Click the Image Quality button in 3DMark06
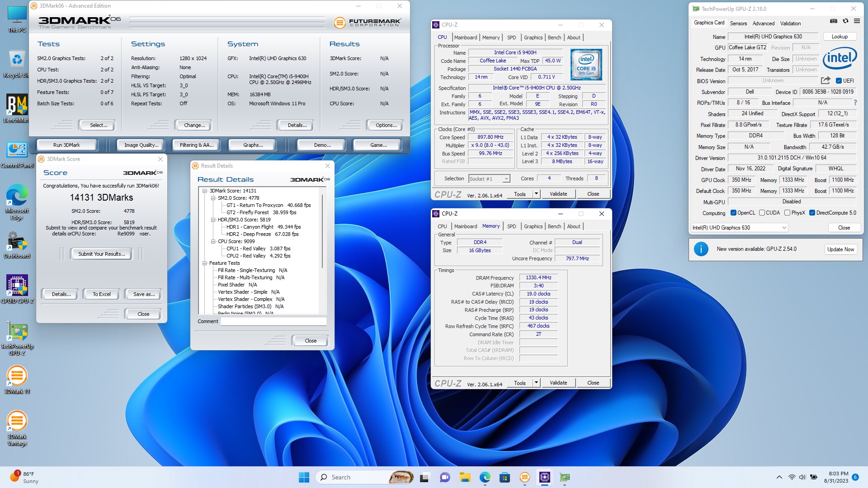The image size is (868, 488). click(142, 145)
